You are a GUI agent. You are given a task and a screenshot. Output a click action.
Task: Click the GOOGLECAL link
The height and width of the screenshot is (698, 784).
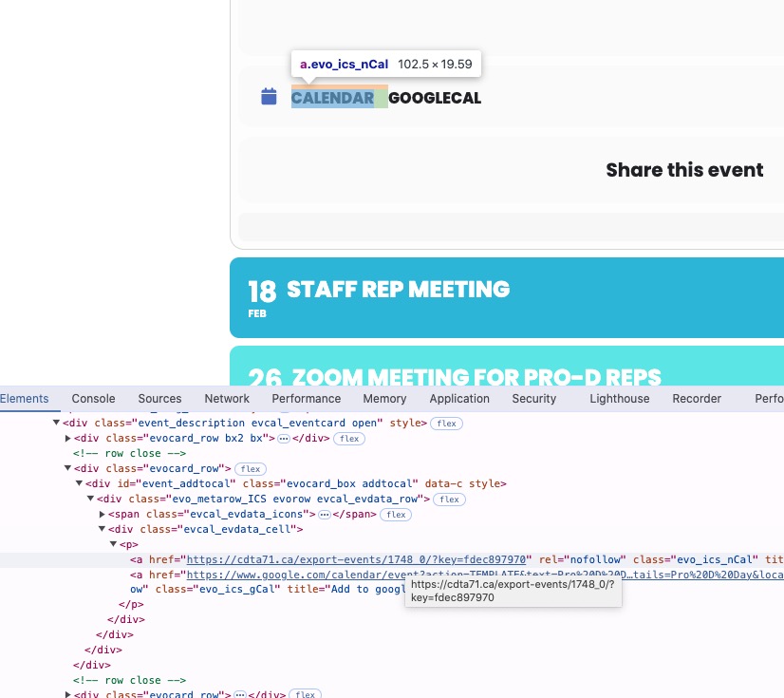(x=435, y=98)
